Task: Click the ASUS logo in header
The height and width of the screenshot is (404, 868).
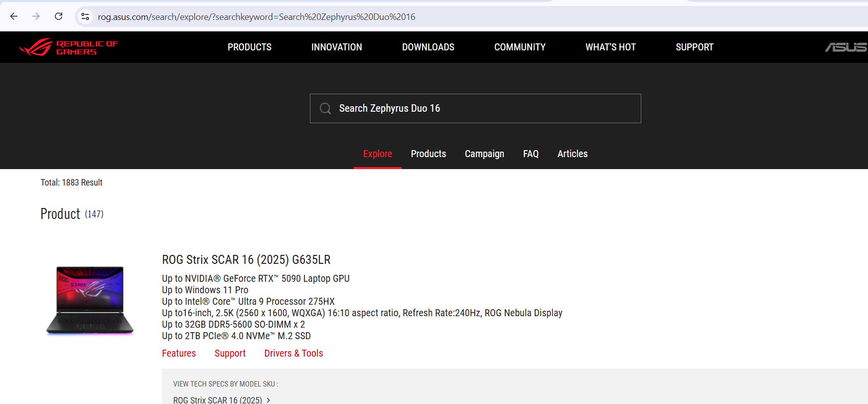Action: click(x=846, y=47)
